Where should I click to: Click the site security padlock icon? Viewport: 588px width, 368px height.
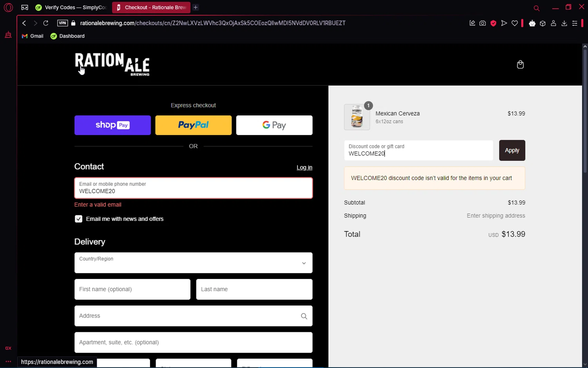[73, 23]
